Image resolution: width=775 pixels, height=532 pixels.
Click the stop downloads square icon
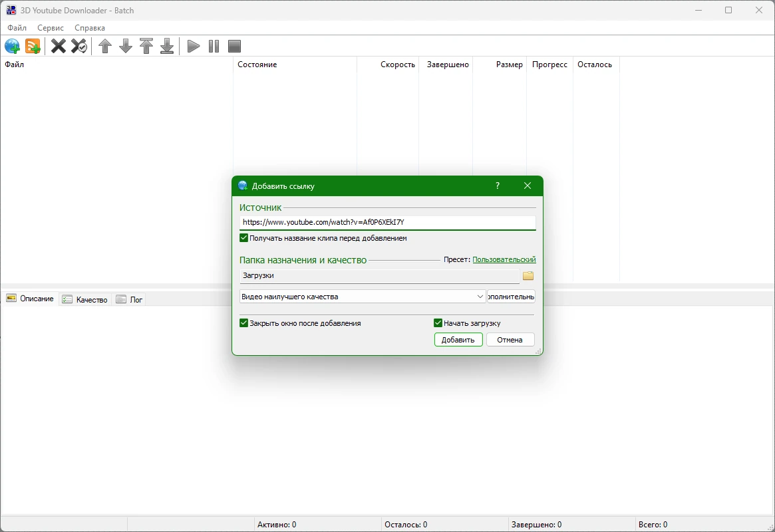point(234,47)
